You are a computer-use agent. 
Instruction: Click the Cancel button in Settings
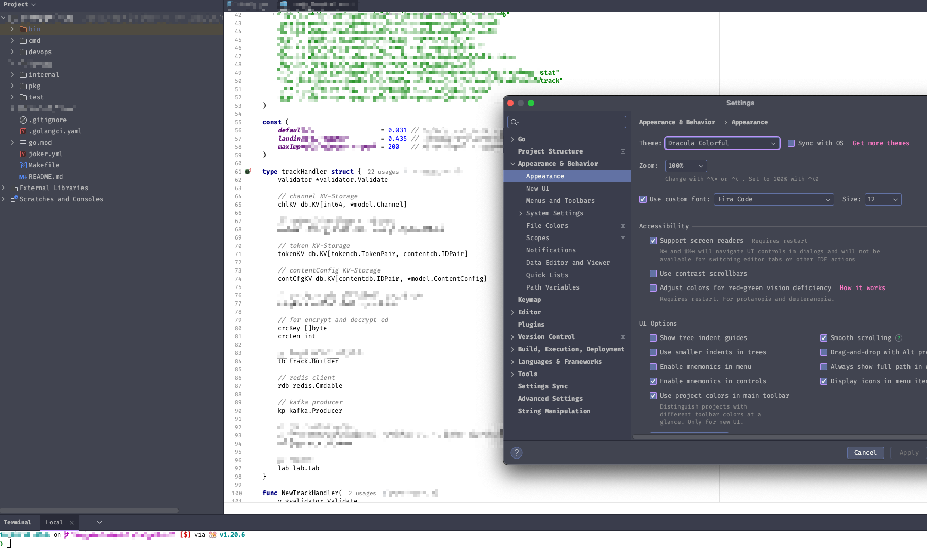tap(865, 453)
